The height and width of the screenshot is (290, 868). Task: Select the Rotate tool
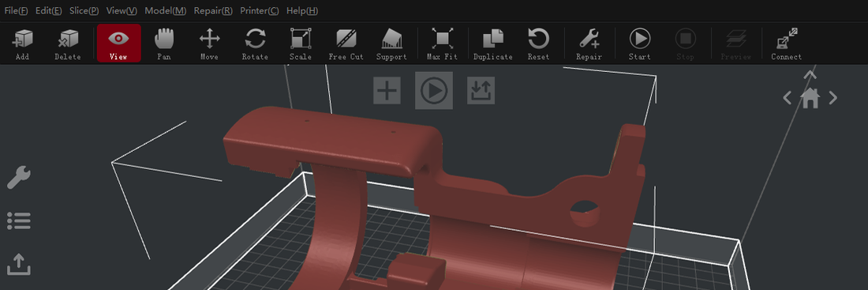point(255,43)
